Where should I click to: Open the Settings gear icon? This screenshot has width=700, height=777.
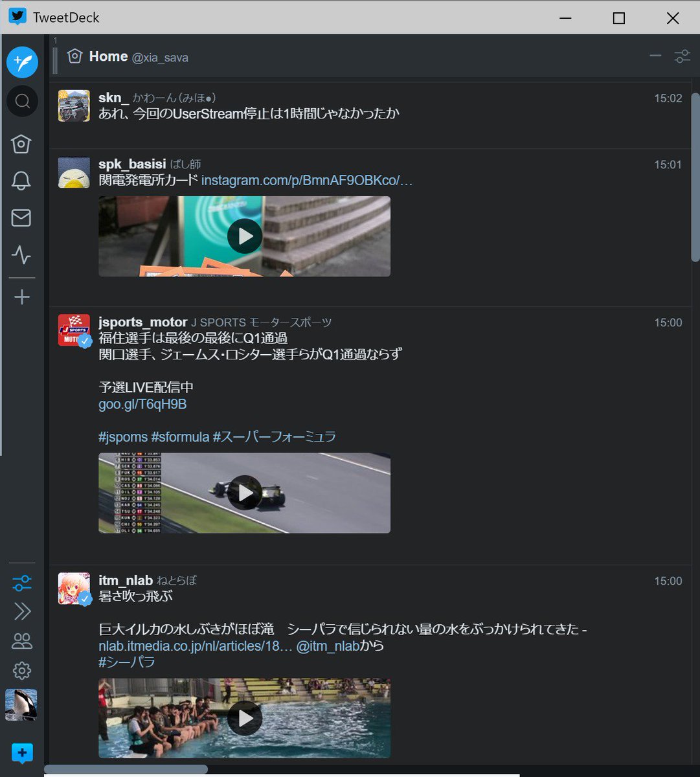(22, 670)
